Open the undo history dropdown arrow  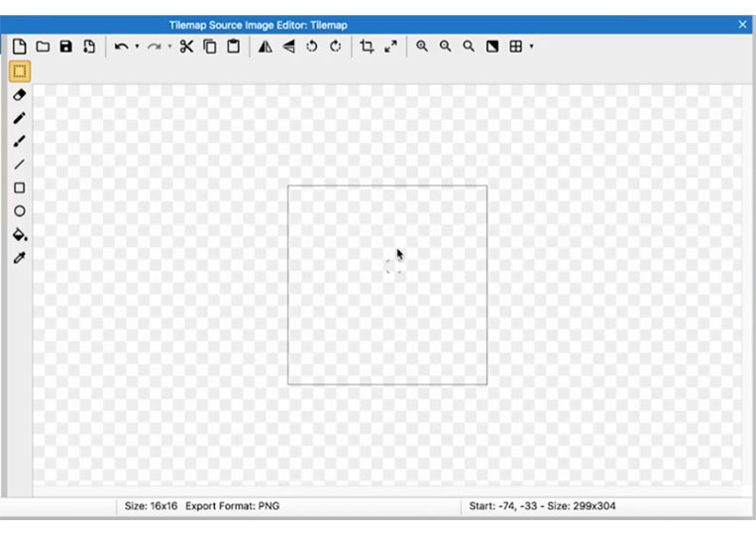pos(138,47)
